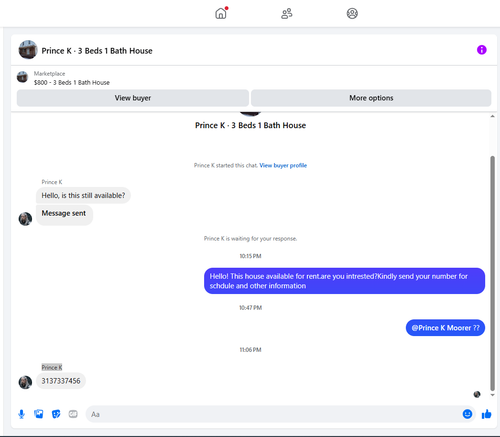Click 'Prince K is waiting for your response' notice
The image size is (500, 437).
(250, 239)
